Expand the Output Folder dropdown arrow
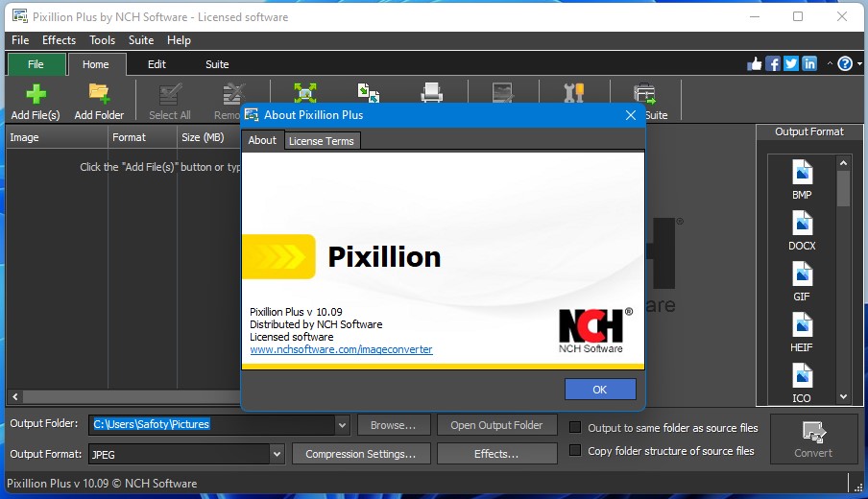868x499 pixels. click(342, 425)
